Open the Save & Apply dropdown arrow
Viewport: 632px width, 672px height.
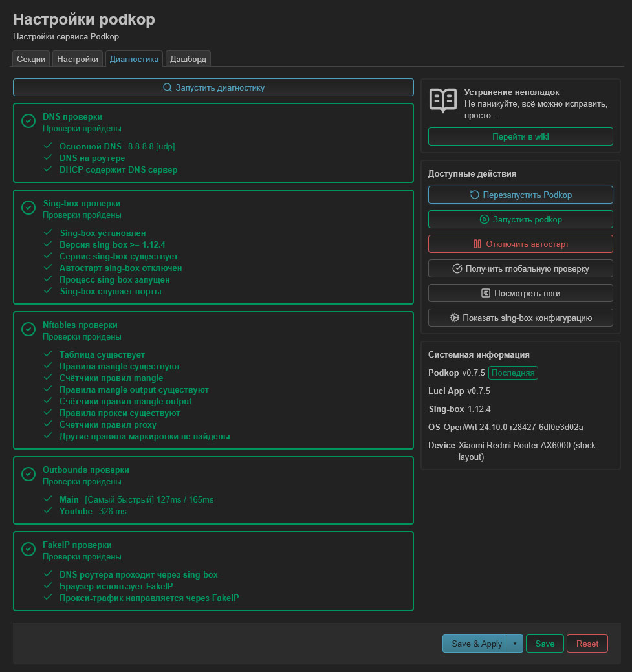(516, 644)
